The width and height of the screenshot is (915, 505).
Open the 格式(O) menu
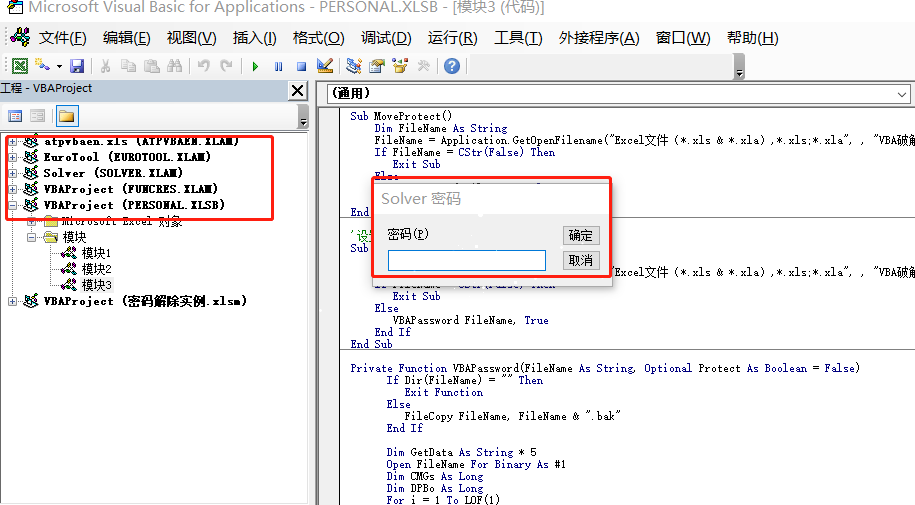(319, 39)
